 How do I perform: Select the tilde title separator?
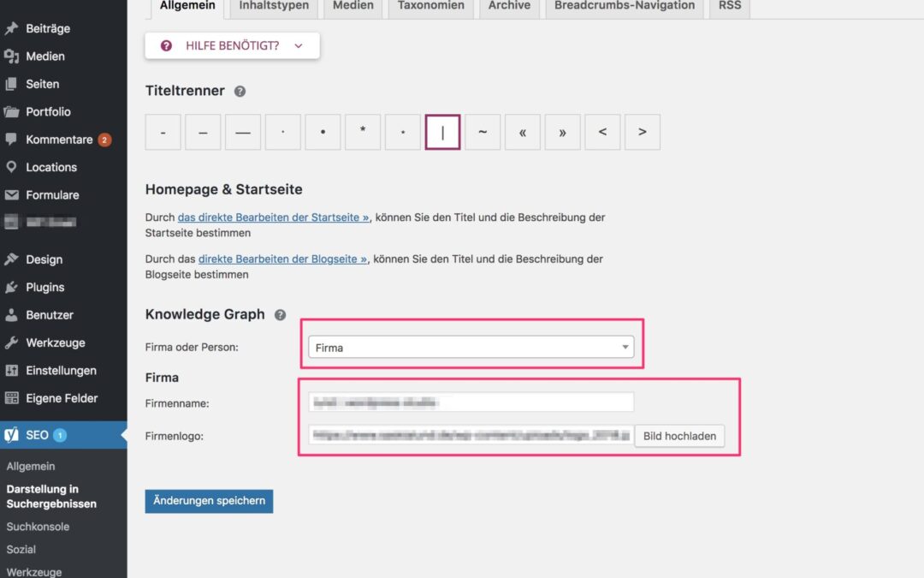483,132
